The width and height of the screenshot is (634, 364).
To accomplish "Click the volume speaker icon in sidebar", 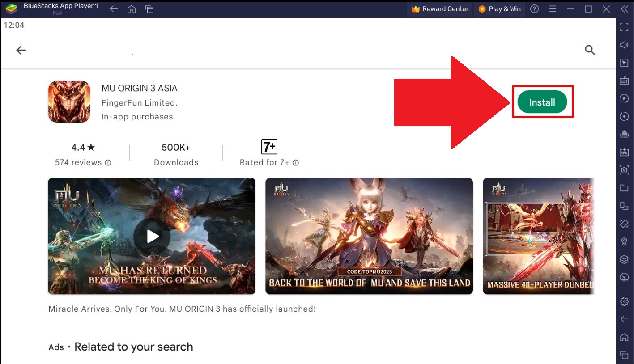I will click(x=624, y=45).
